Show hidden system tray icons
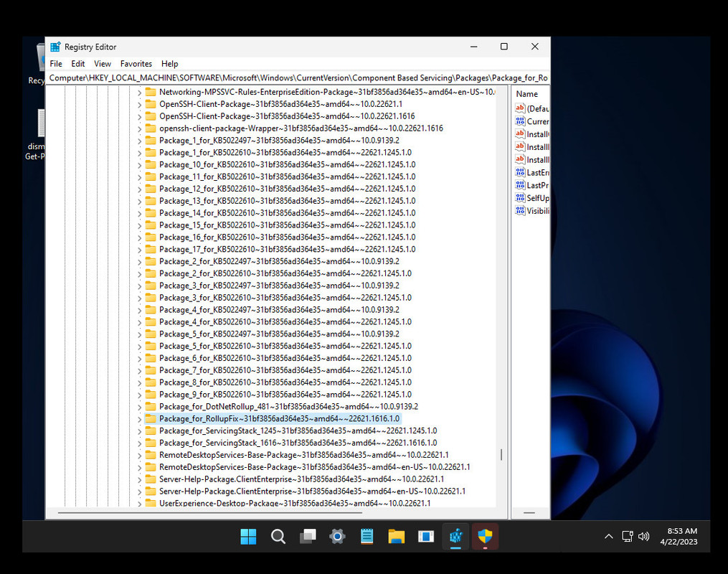Screen dimensions: 728x574 coord(609,537)
